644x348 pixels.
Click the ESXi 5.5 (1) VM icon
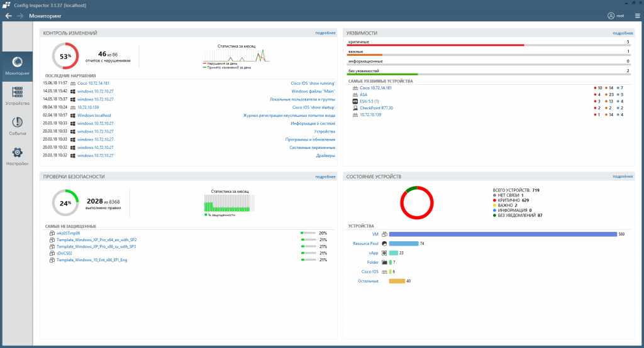(355, 101)
